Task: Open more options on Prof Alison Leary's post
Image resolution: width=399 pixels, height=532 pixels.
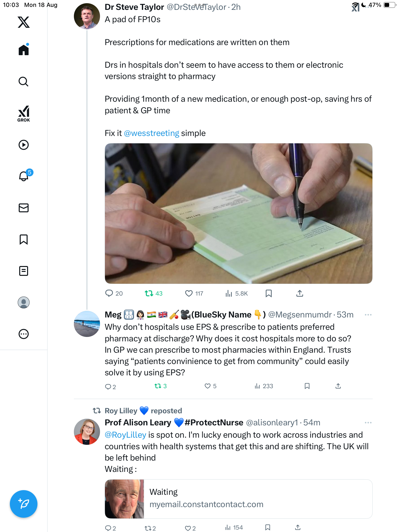Action: [x=368, y=423]
